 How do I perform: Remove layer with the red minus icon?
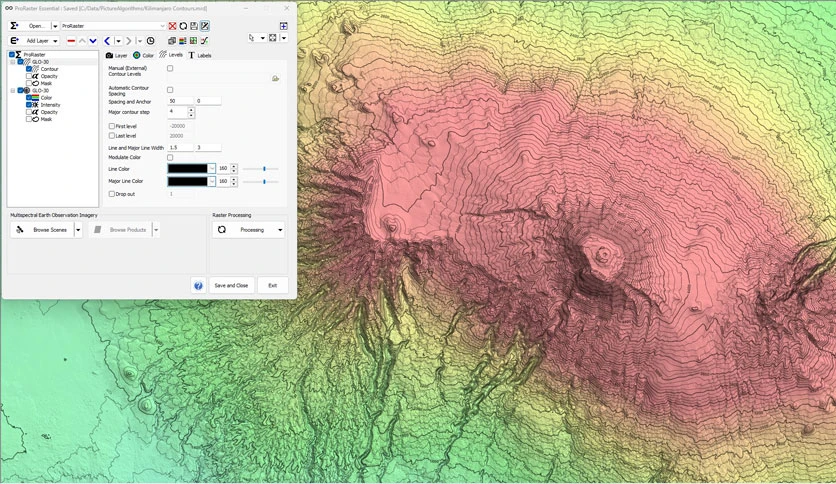(x=71, y=41)
